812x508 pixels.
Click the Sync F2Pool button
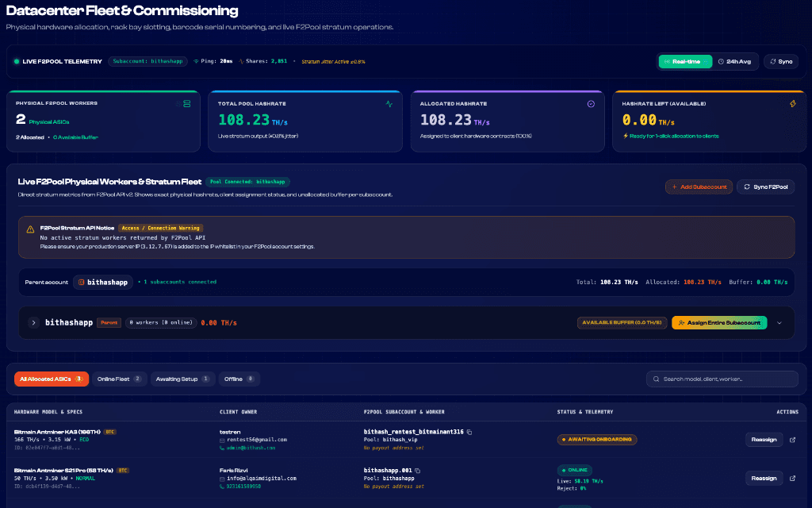[765, 187]
